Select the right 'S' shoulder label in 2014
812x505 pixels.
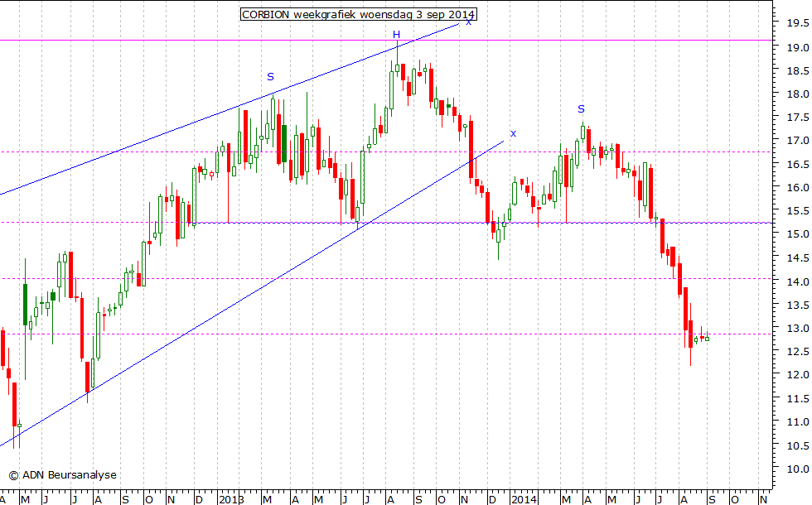581,109
